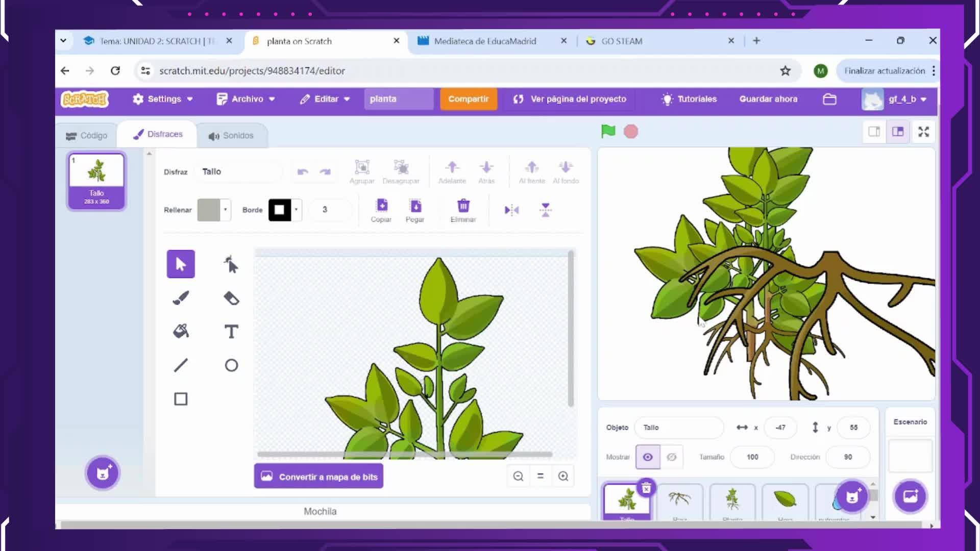Activate the Line drawing tool
Viewport: 980px width, 551px height.
click(181, 365)
